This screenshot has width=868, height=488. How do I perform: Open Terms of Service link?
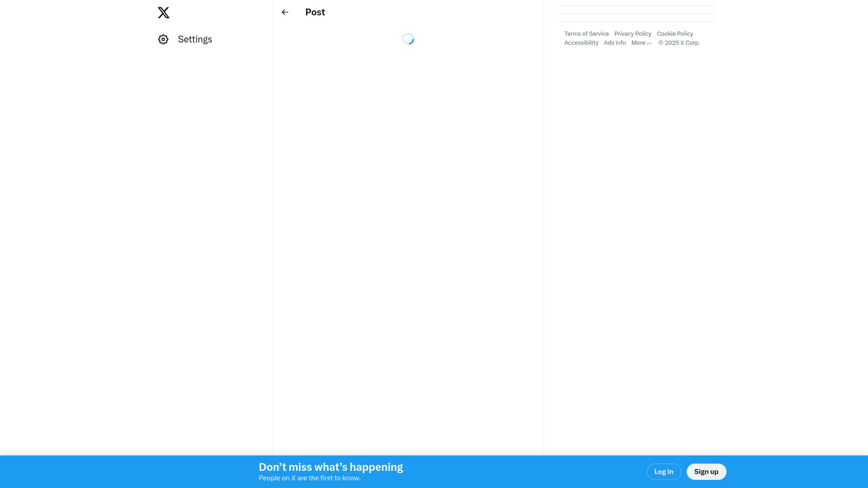[x=586, y=34]
